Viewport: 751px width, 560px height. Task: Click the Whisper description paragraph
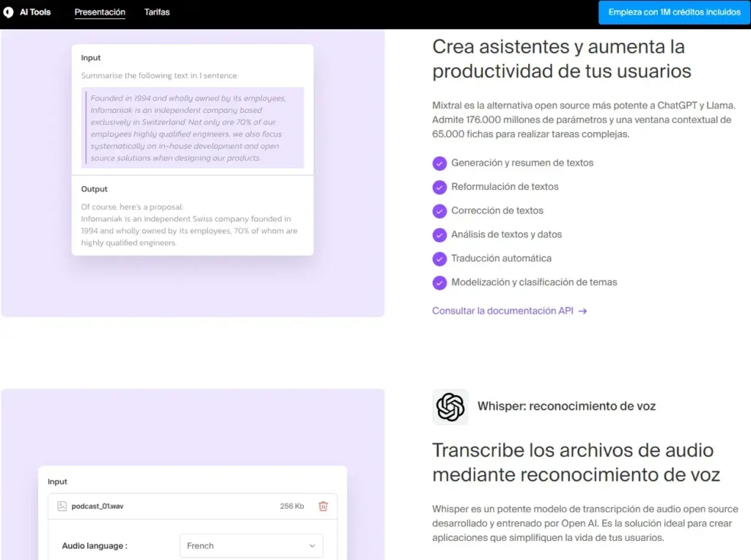click(585, 523)
